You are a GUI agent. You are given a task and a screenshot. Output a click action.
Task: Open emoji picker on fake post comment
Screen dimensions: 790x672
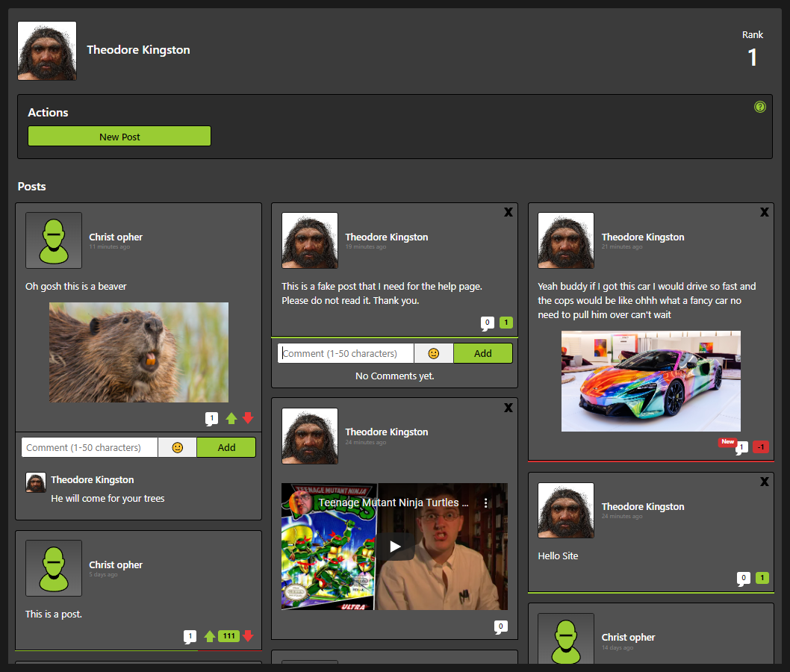(433, 353)
